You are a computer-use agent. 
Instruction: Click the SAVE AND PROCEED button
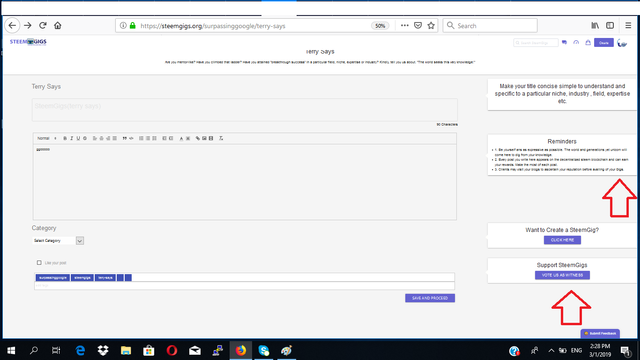point(430,298)
